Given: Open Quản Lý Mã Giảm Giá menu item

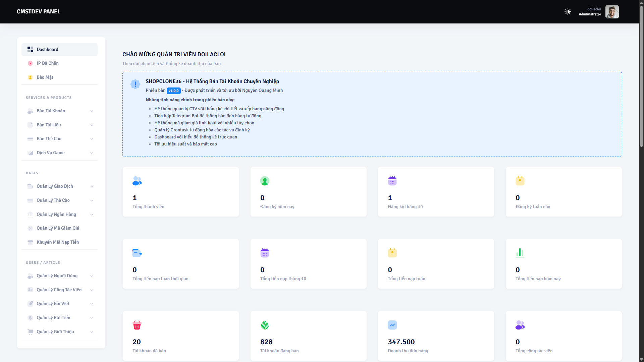Looking at the screenshot, I should click(x=58, y=228).
